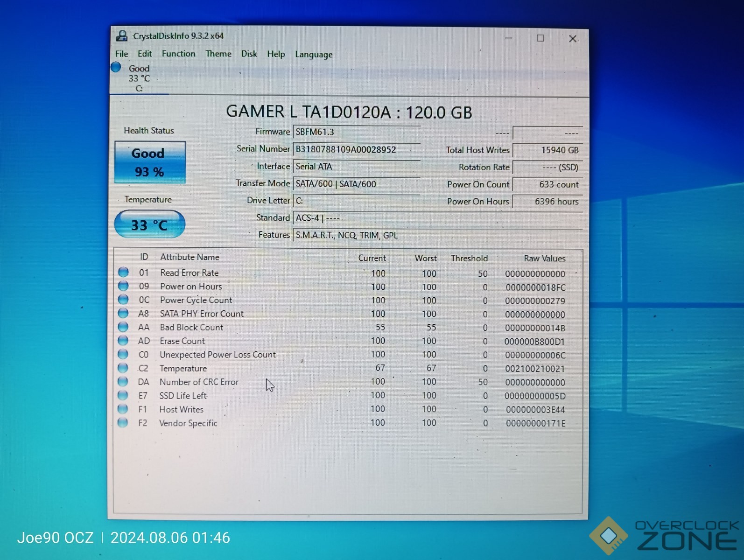
Task: Click status icon for Power Cycle Count
Action: coord(123,299)
